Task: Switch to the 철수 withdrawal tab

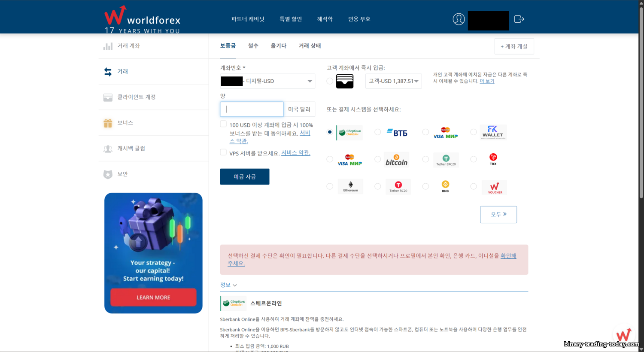Action: (253, 46)
